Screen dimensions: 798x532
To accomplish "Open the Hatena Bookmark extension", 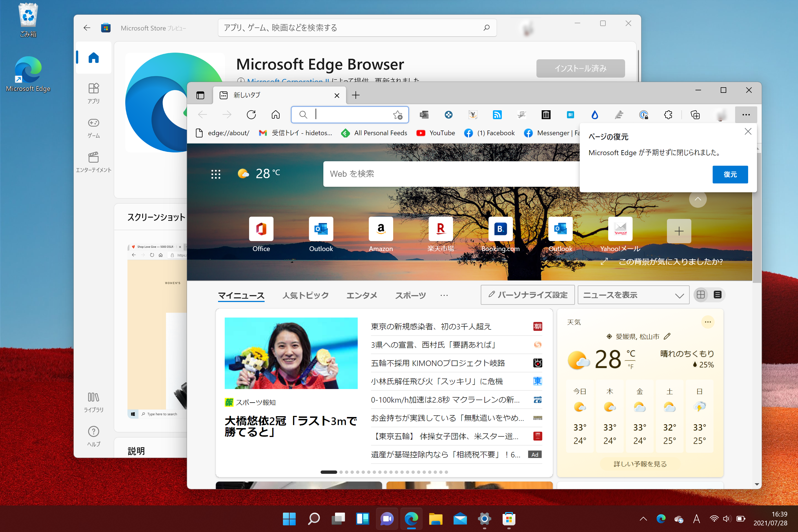I will coord(570,115).
